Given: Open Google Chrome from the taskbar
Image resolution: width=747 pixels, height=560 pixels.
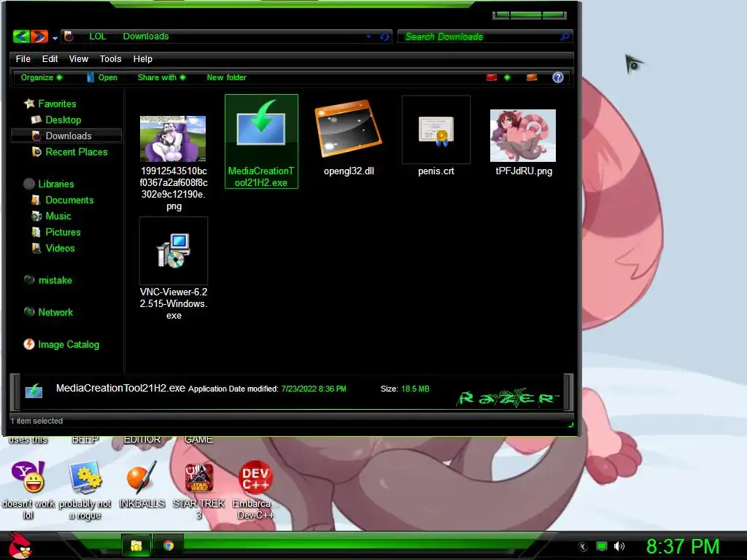Looking at the screenshot, I should 169,545.
